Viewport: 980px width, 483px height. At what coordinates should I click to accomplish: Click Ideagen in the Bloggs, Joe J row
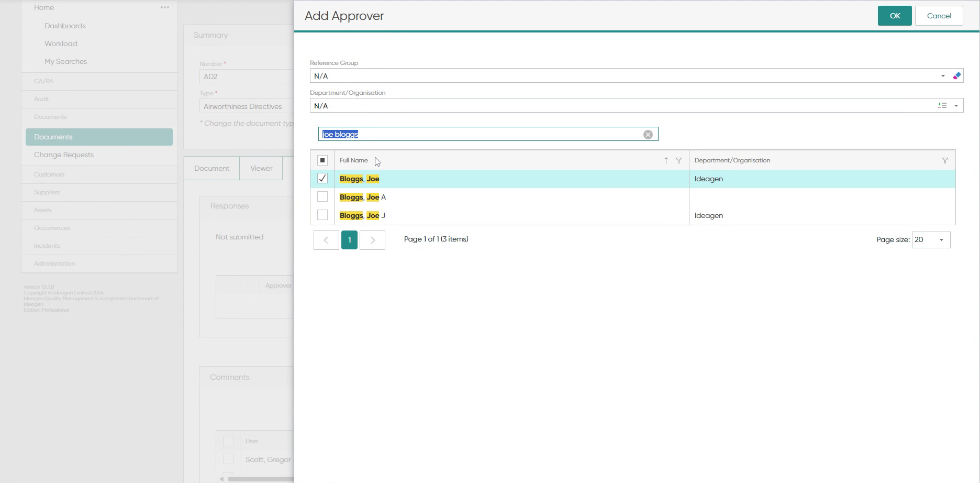click(x=709, y=215)
